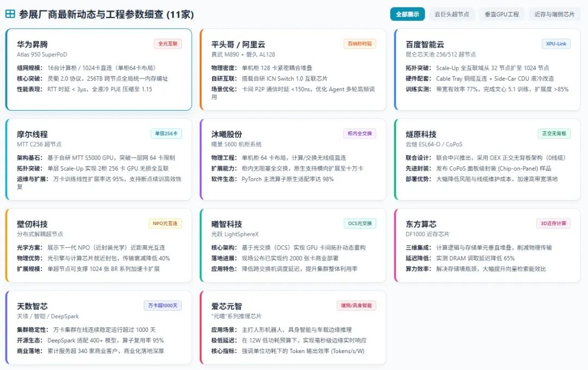This screenshot has width=588, height=370.
Task: Click the 落地进展 2000 张卡 line
Action: click(x=274, y=258)
